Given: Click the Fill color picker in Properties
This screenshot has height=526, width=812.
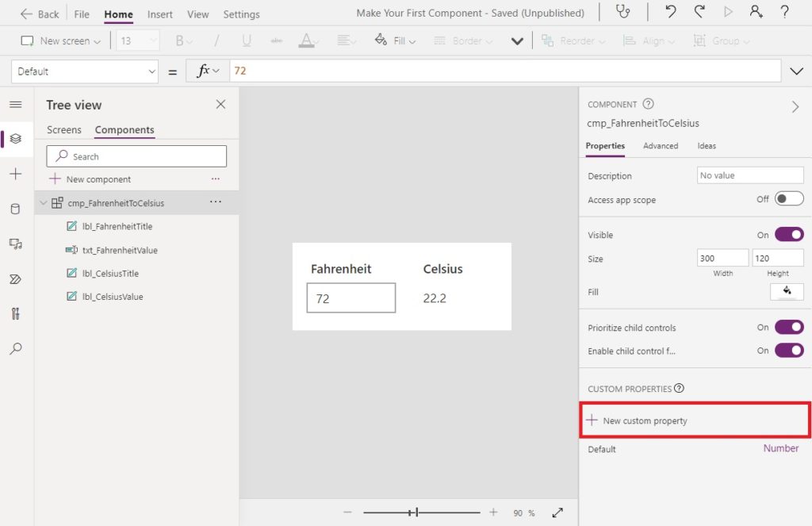Looking at the screenshot, I should click(787, 292).
